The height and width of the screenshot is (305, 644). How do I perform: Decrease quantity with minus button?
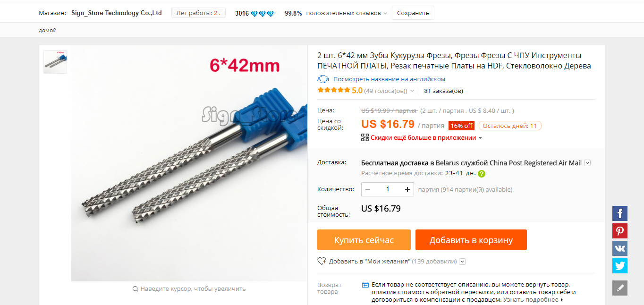pos(368,189)
